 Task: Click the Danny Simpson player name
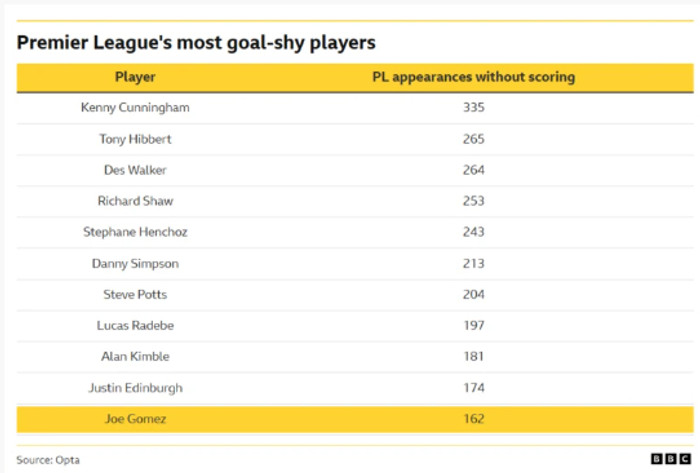pyautogui.click(x=135, y=263)
